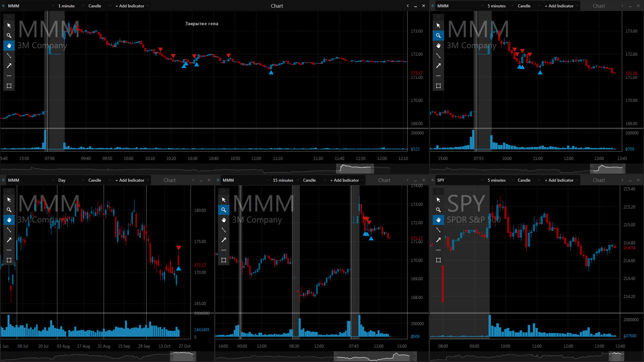The width and height of the screenshot is (644, 362).
Task: Select Chart tab of SPY panel
Action: tap(599, 180)
